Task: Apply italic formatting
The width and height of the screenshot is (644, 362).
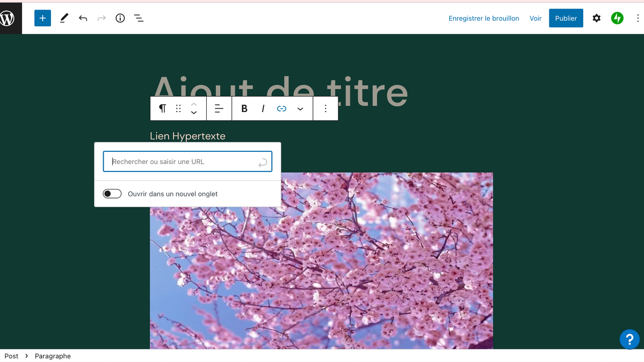Action: click(x=263, y=108)
